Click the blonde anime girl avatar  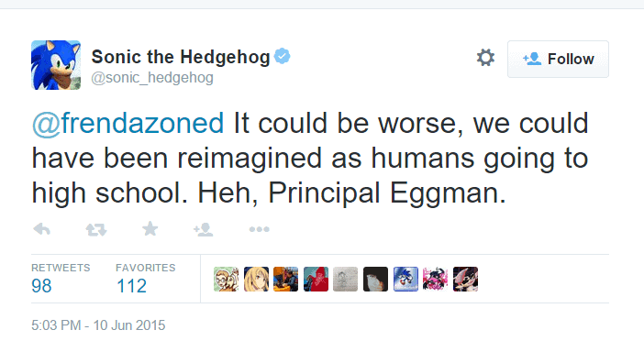coord(256,279)
